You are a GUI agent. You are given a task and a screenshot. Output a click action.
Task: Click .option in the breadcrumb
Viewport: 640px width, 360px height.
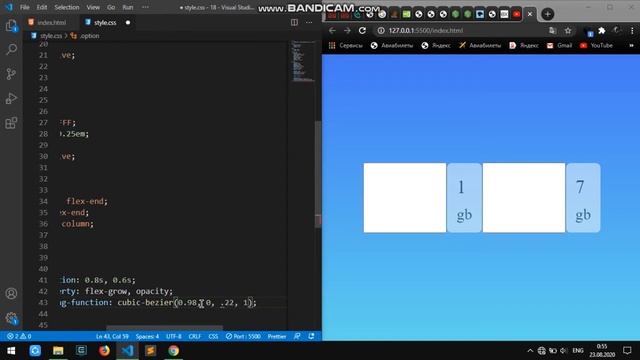tap(89, 36)
